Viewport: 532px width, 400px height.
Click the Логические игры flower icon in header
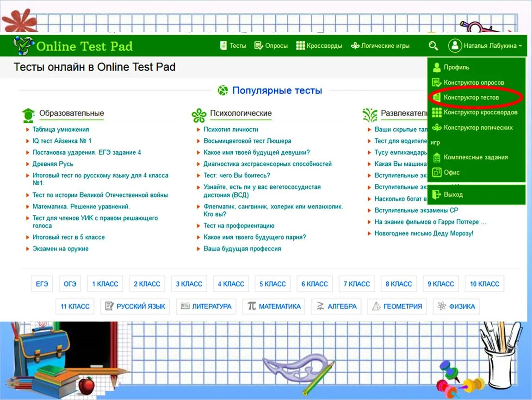(x=355, y=45)
